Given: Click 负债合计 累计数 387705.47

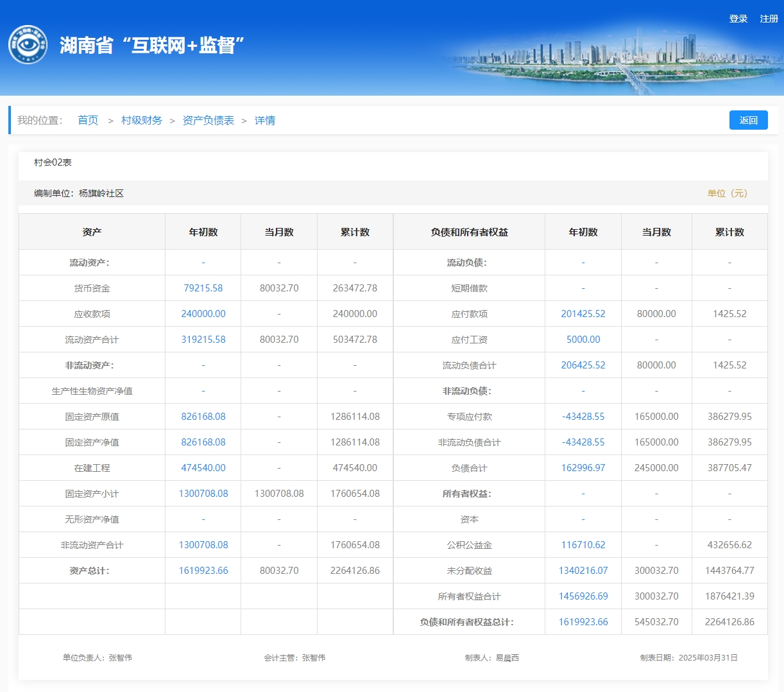Looking at the screenshot, I should pyautogui.click(x=729, y=468).
